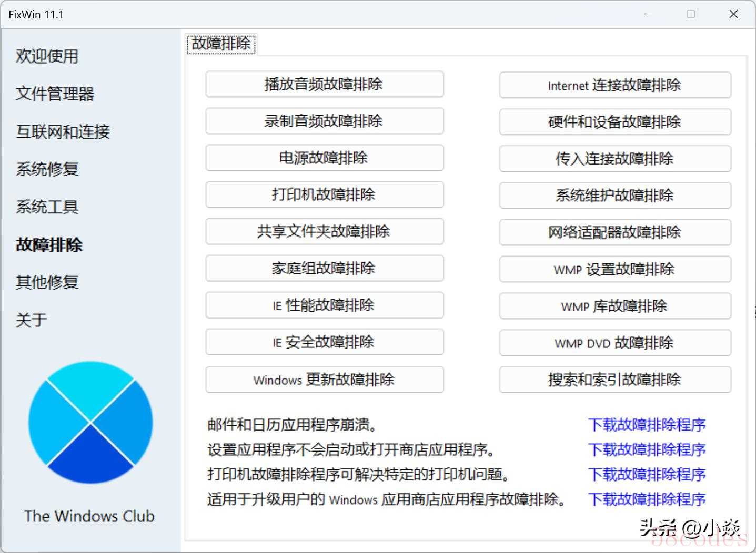Open the 欢迎使用 sidebar section
The height and width of the screenshot is (553, 756).
(x=47, y=56)
